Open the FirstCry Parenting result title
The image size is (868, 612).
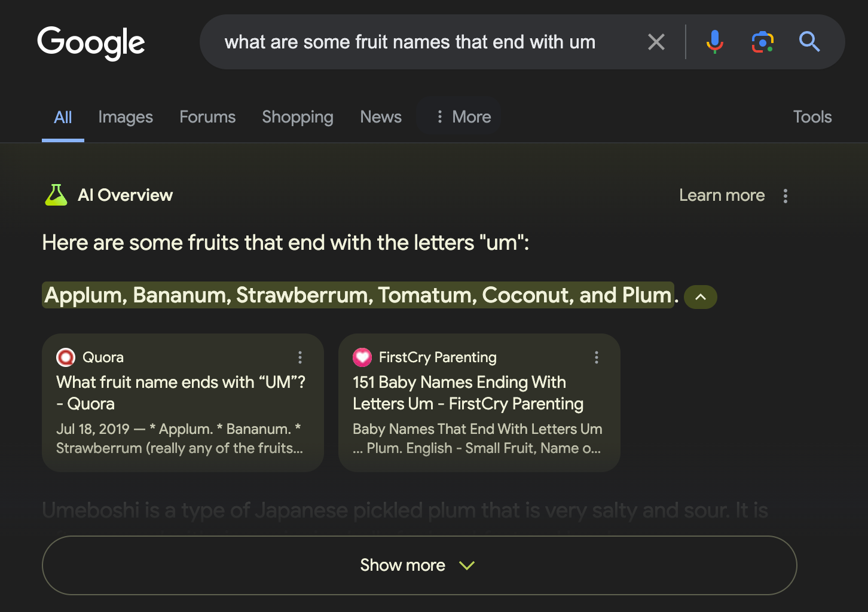467,393
